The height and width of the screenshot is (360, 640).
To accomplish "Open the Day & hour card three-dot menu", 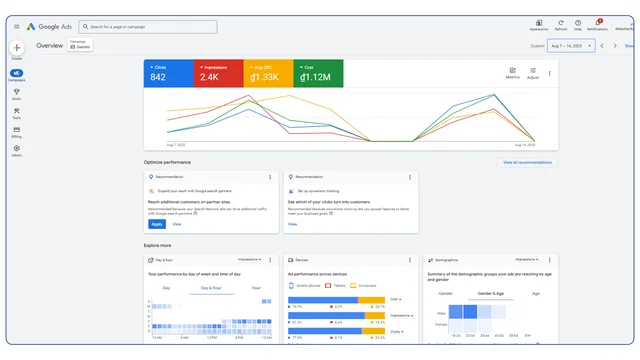I will coord(270,260).
